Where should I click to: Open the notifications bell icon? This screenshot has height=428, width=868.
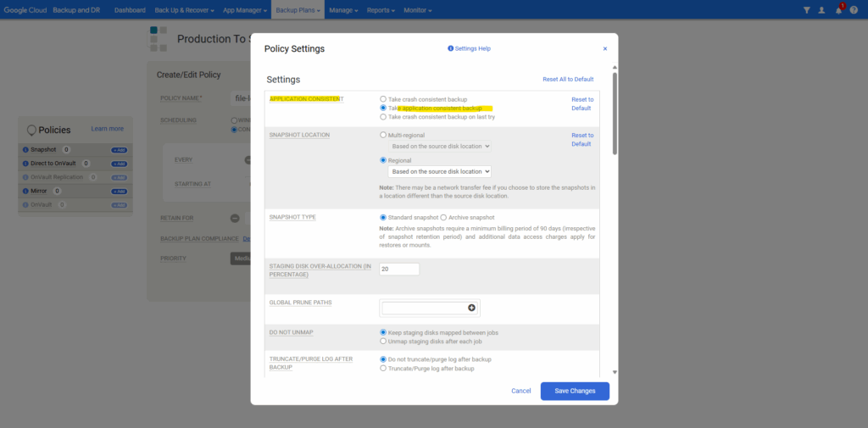point(838,10)
